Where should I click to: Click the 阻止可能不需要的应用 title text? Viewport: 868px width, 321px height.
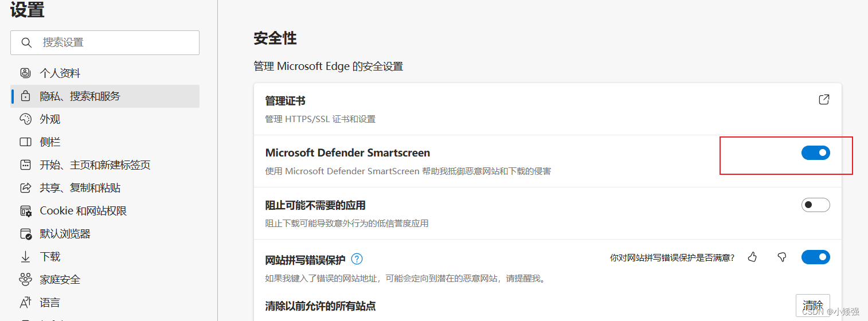[315, 205]
